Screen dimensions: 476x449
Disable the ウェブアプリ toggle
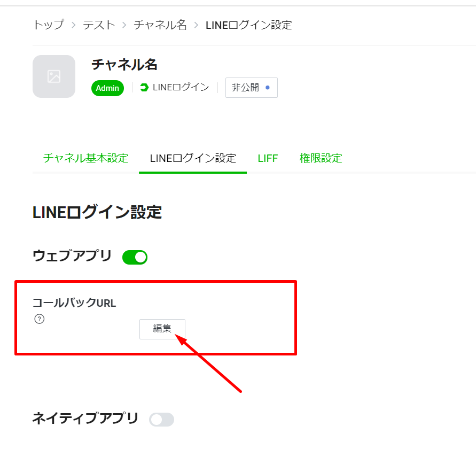135,257
